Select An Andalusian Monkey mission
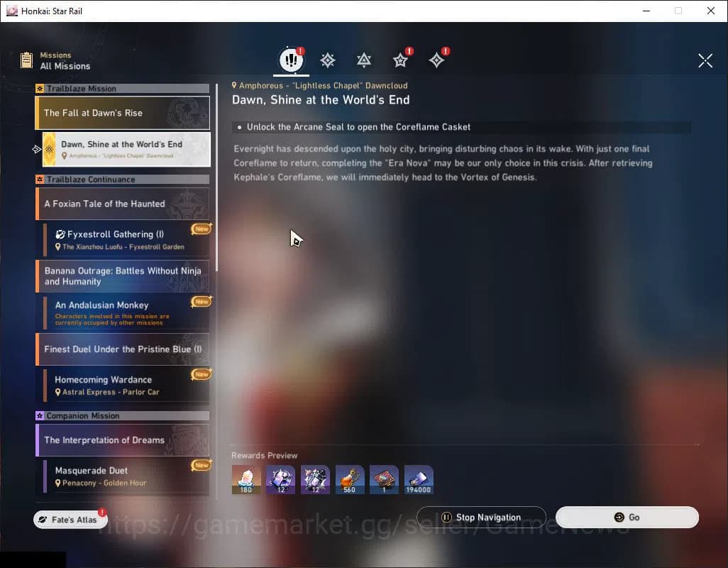The image size is (728, 568). tap(126, 312)
